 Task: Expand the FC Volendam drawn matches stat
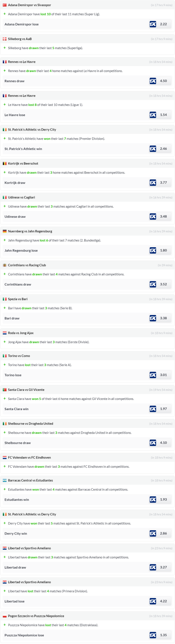(5, 466)
